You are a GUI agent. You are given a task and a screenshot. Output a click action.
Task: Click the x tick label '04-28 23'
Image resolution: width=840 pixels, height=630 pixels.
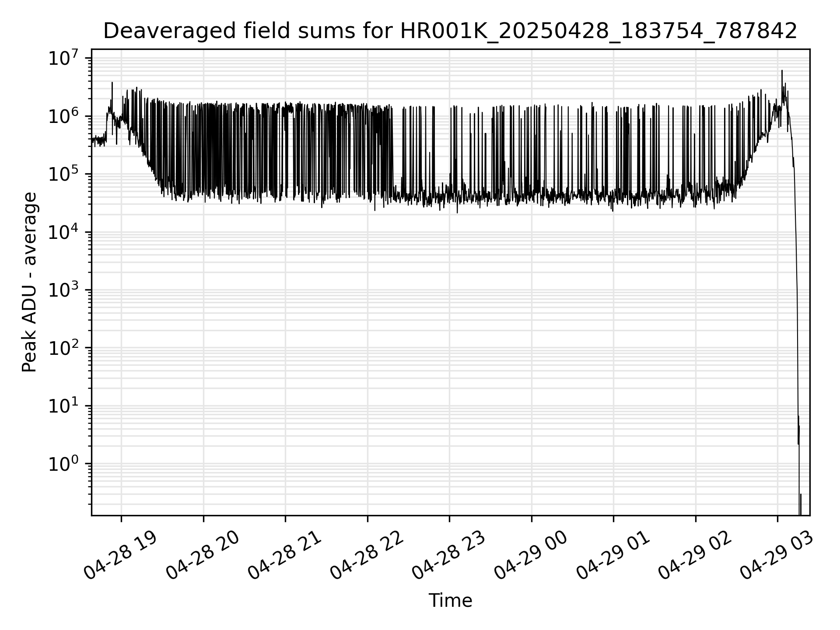448,556
